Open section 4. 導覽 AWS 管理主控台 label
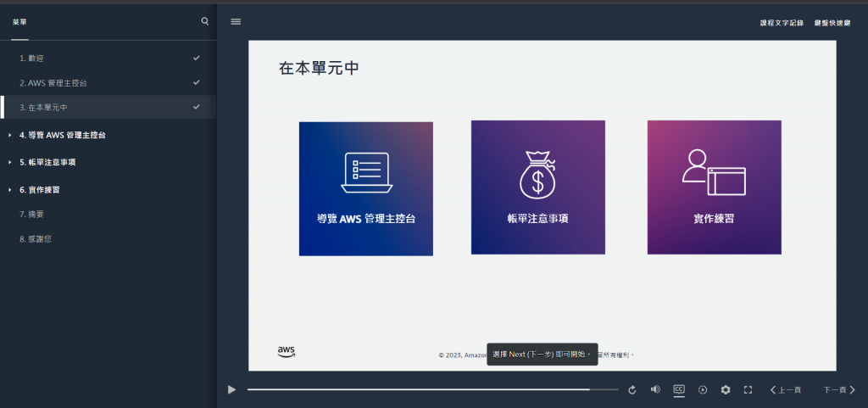 click(63, 135)
